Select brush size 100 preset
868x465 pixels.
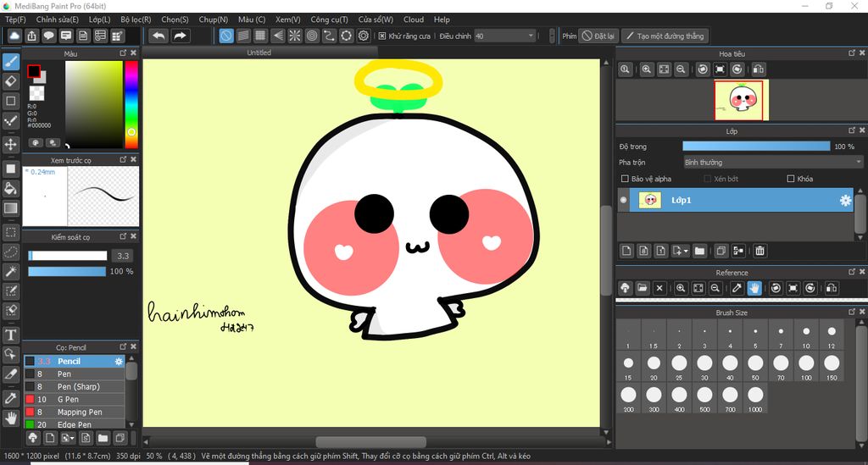806,367
